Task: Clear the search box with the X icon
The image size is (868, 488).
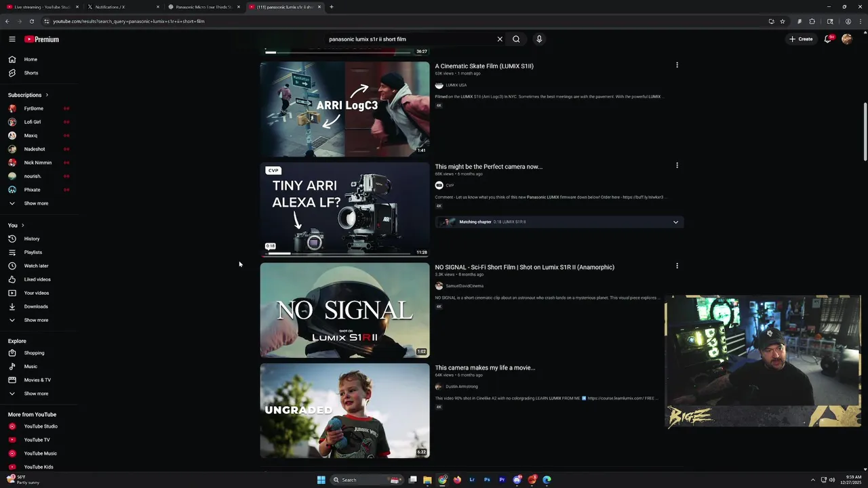Action: (500, 39)
